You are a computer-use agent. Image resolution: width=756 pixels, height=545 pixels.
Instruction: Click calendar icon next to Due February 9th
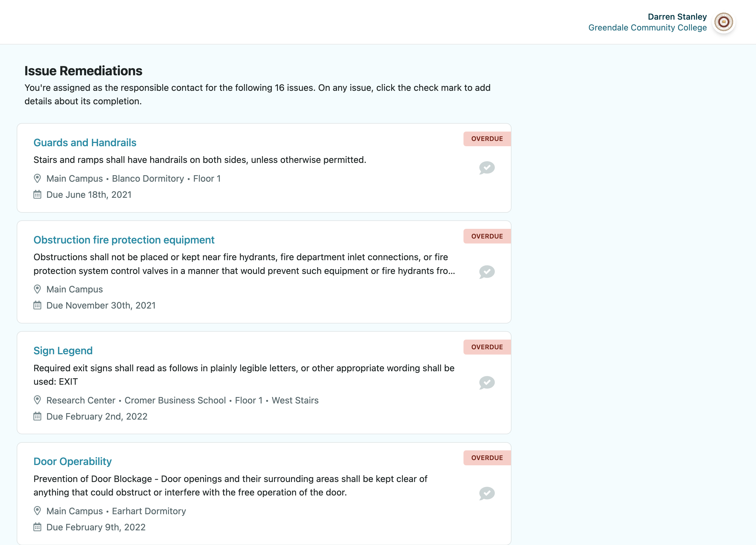[37, 527]
